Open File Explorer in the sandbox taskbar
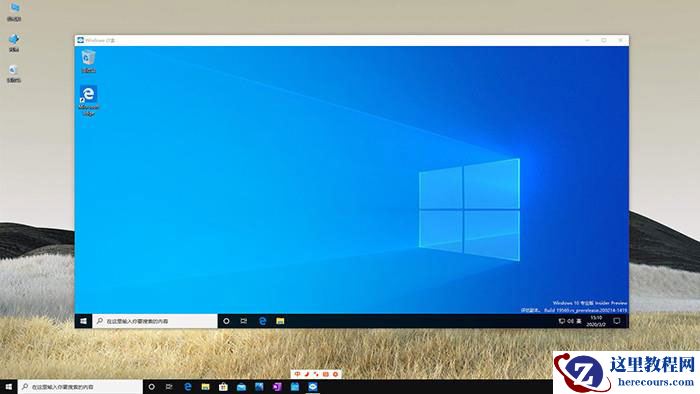Viewport: 700px width, 394px height. click(x=280, y=321)
